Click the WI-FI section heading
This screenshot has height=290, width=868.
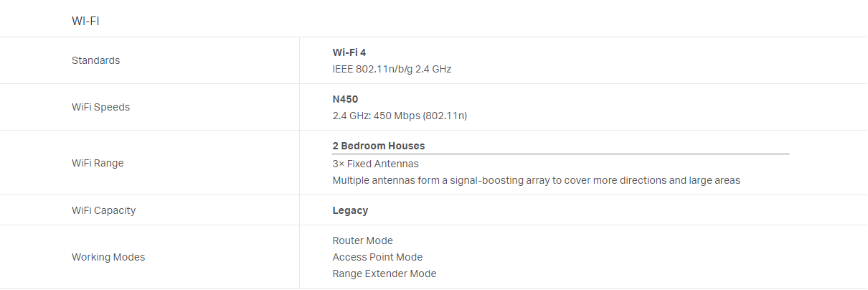(85, 21)
